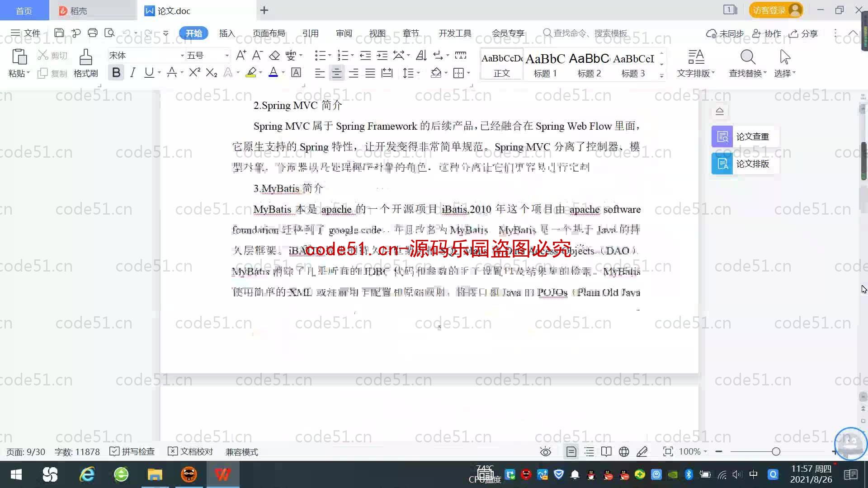This screenshot has width=868, height=488.
Task: Click the Save icon in quick access bar
Action: click(x=59, y=33)
